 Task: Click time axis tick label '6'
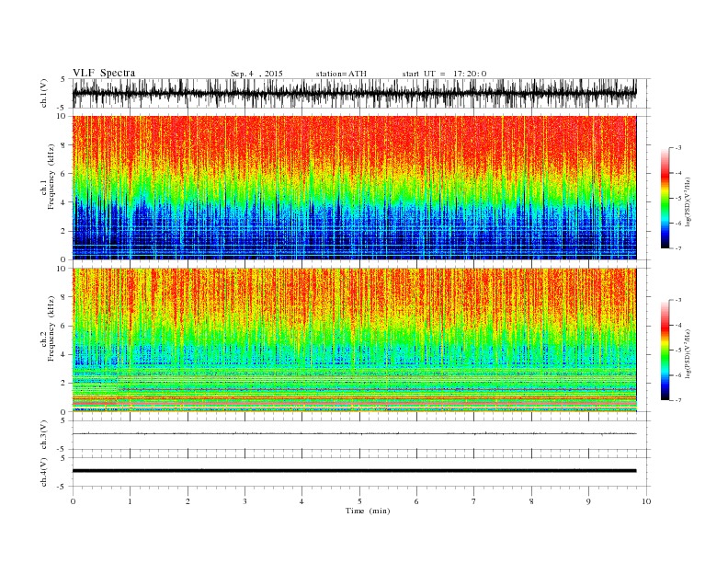click(416, 501)
